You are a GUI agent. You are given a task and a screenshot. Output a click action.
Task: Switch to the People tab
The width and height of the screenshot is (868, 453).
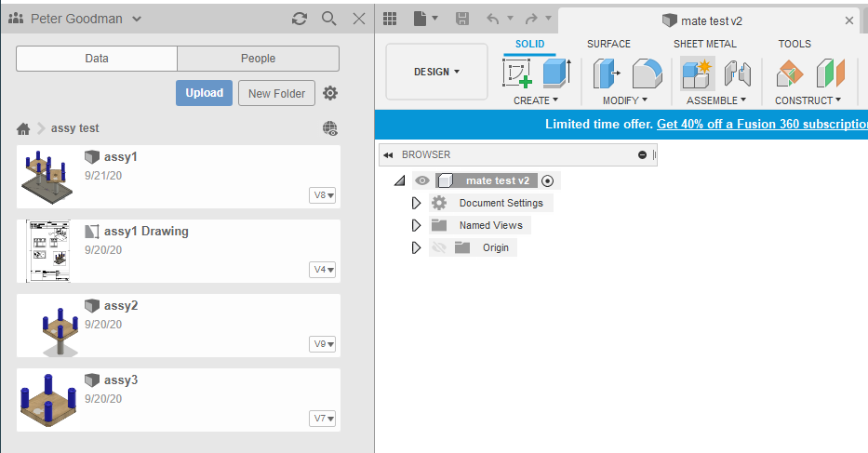coord(258,59)
